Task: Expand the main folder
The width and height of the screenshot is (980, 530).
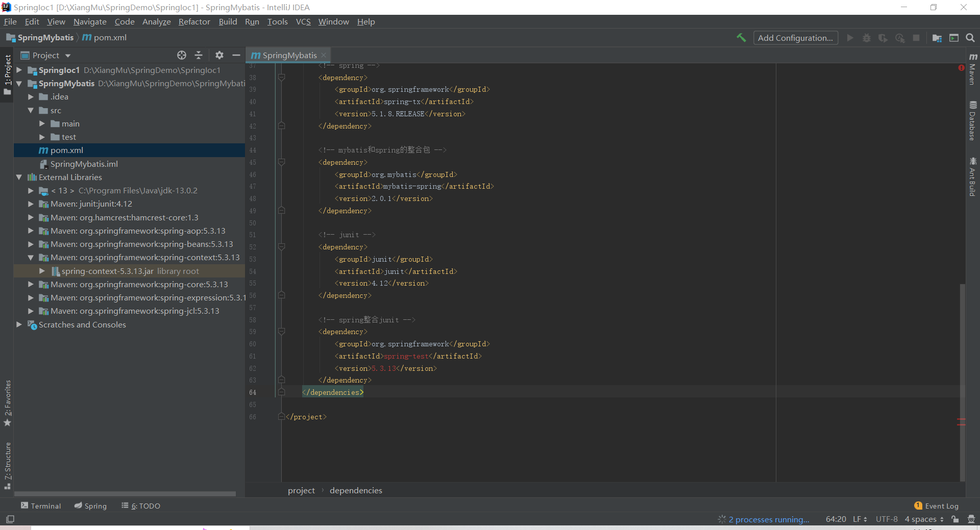Action: pyautogui.click(x=42, y=123)
